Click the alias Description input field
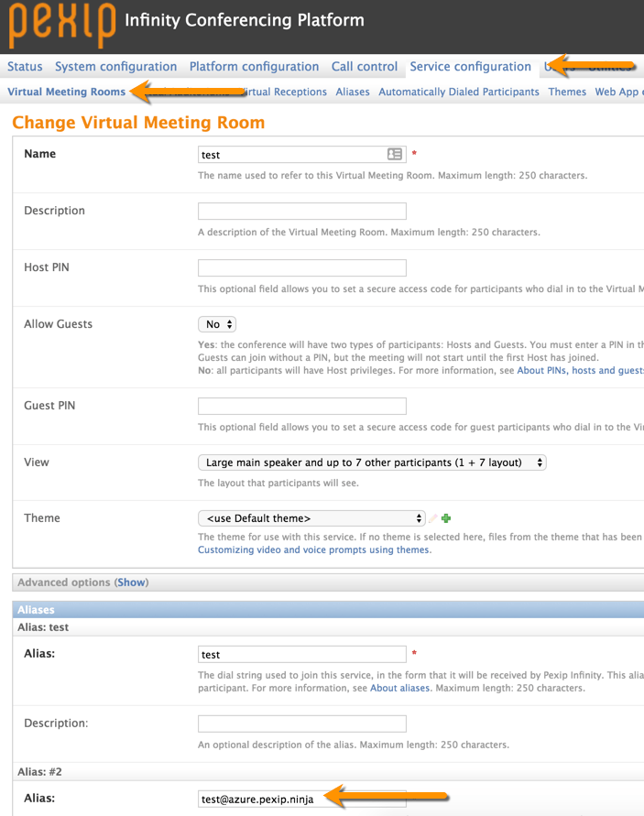Screen dimensions: 644x816 click(x=302, y=724)
